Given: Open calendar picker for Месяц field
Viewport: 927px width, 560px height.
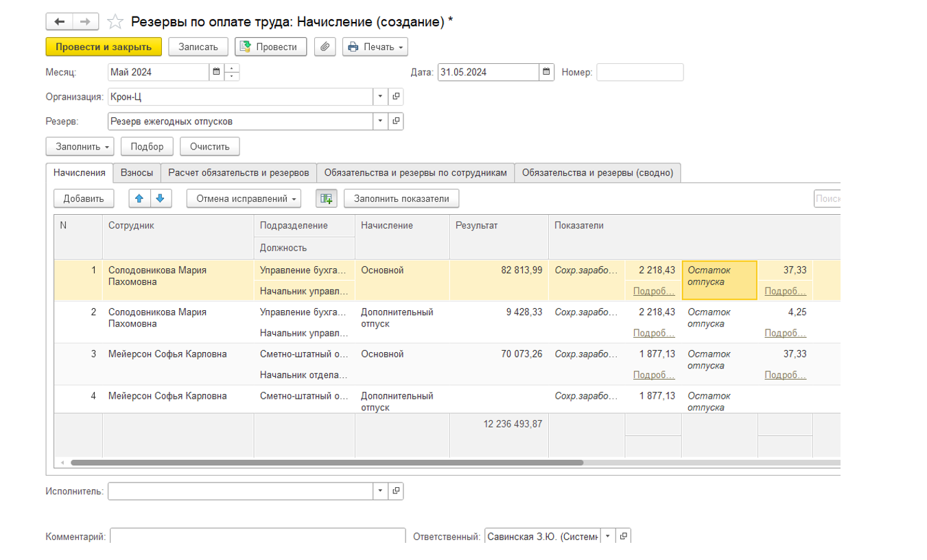Looking at the screenshot, I should (216, 72).
